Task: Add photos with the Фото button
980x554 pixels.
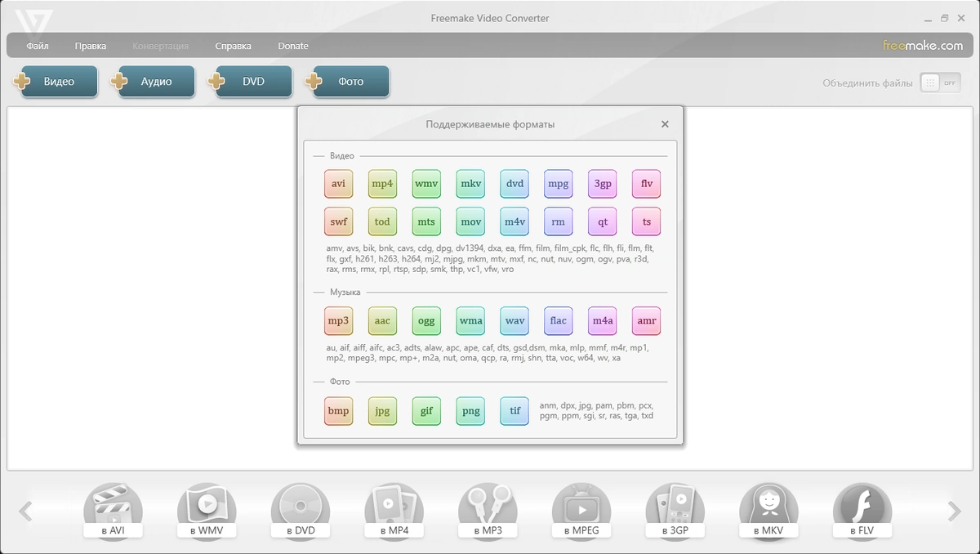Action: [347, 82]
